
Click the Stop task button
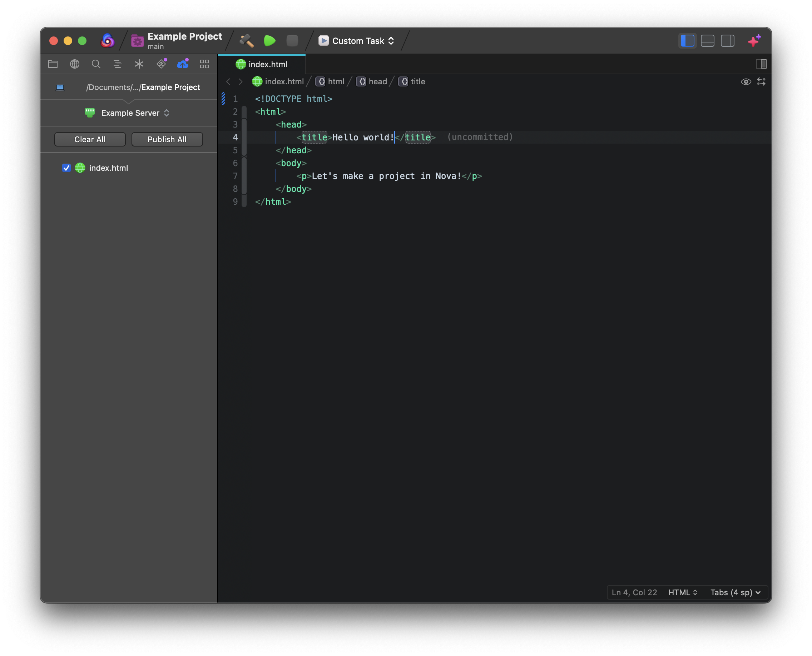[x=292, y=41]
